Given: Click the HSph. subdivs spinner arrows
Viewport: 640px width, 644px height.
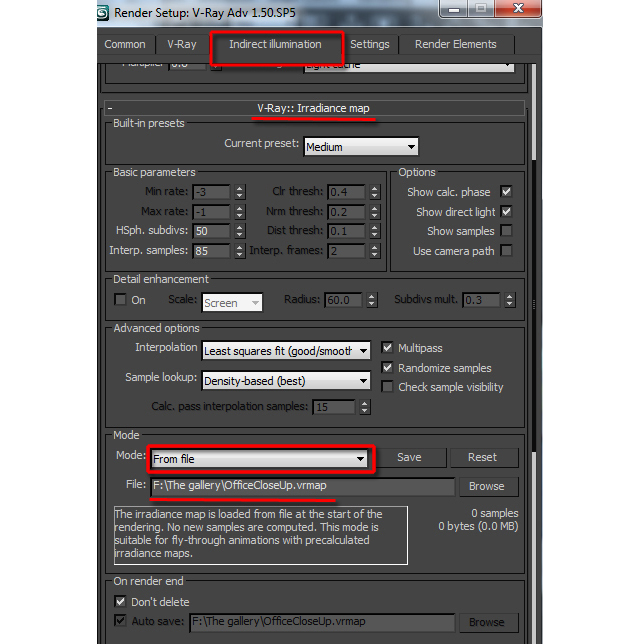Looking at the screenshot, I should (240, 231).
